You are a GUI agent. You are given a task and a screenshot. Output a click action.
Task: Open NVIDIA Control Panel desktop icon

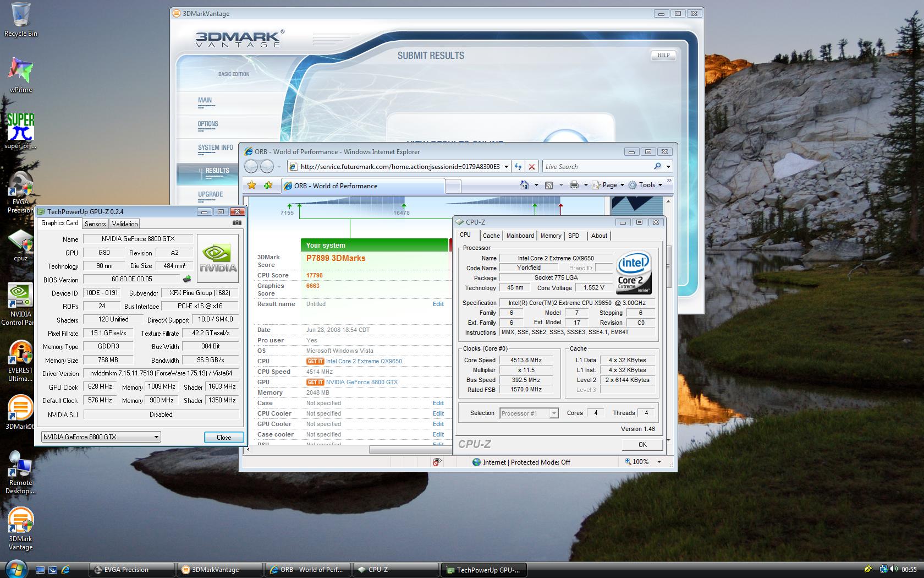20,304
